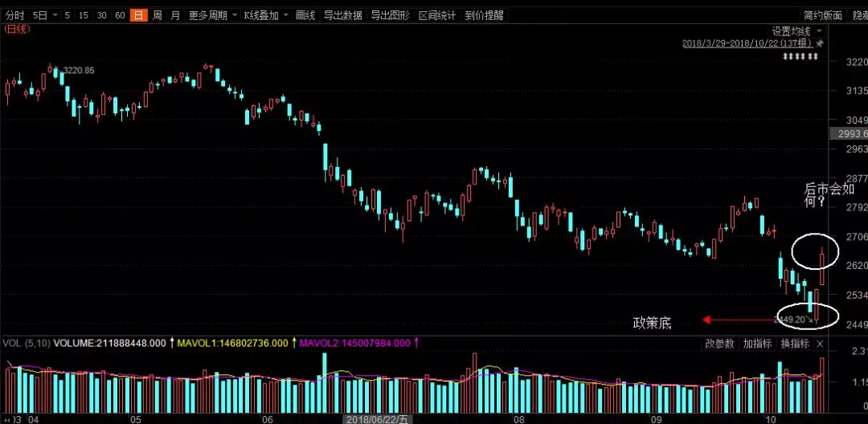Image resolution: width=868 pixels, height=424 pixels.
Task: Switch to the 日 daily period
Action: coord(138,15)
